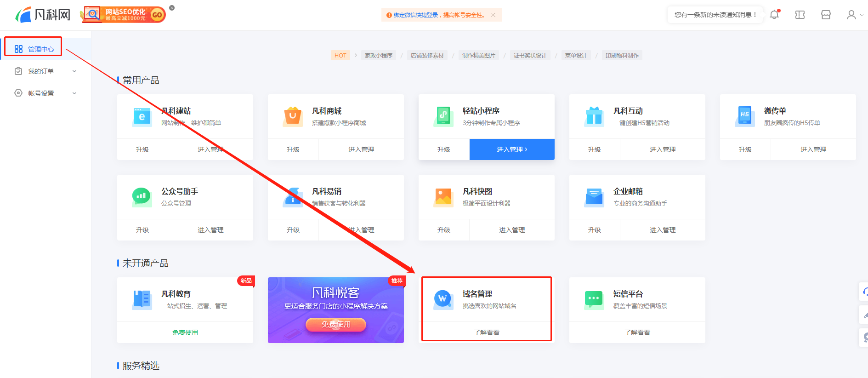
Task: Click the HOT tag
Action: (340, 56)
